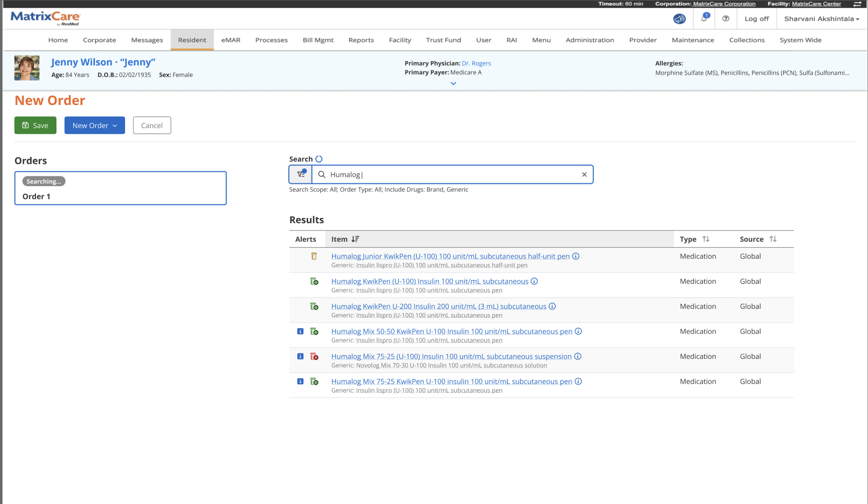Open the Messages menu
This screenshot has width=868, height=504.
147,40
